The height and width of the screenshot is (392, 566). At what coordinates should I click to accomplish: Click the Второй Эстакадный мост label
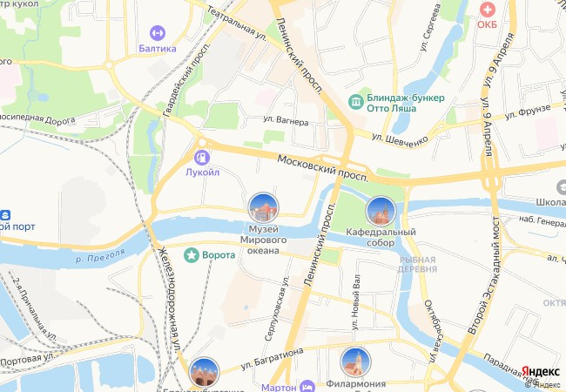pos(484,275)
